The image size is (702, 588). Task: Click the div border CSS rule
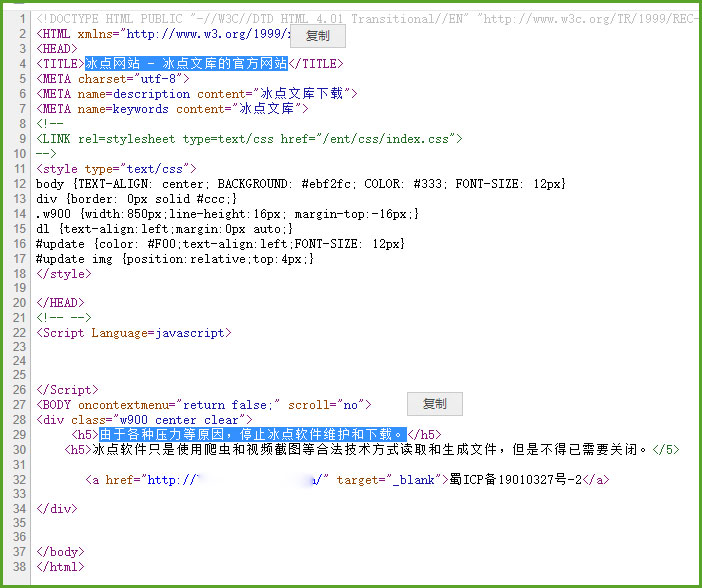137,199
